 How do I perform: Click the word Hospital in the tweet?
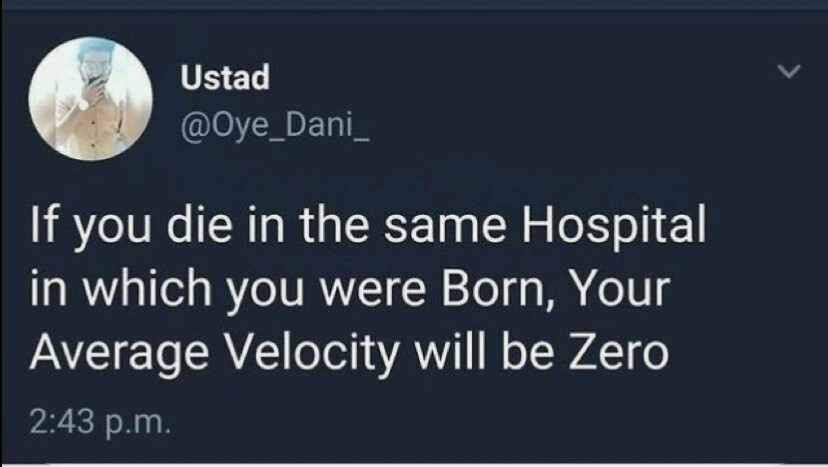pyautogui.click(x=614, y=226)
